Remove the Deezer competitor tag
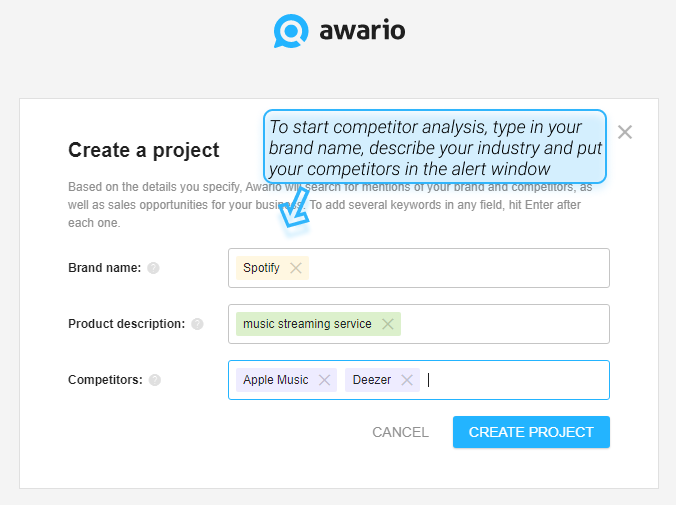676x505 pixels. click(407, 380)
